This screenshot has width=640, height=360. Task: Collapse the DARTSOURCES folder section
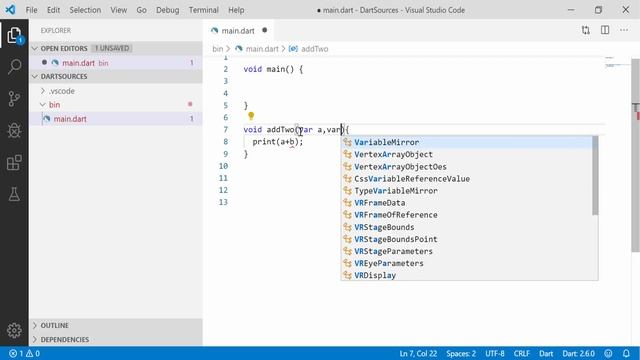click(35, 76)
